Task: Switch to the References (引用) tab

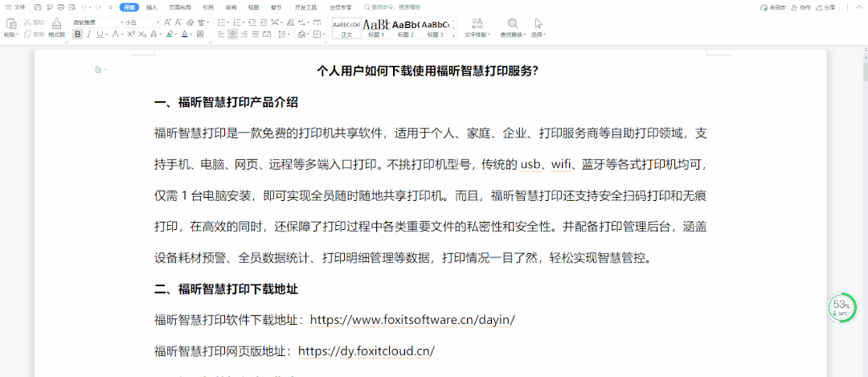Action: [207, 7]
